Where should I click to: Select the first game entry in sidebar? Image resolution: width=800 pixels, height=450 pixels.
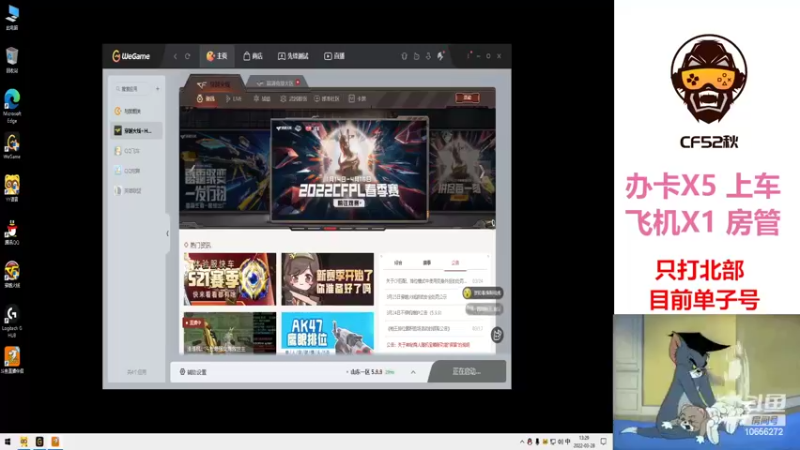pyautogui.click(x=137, y=111)
